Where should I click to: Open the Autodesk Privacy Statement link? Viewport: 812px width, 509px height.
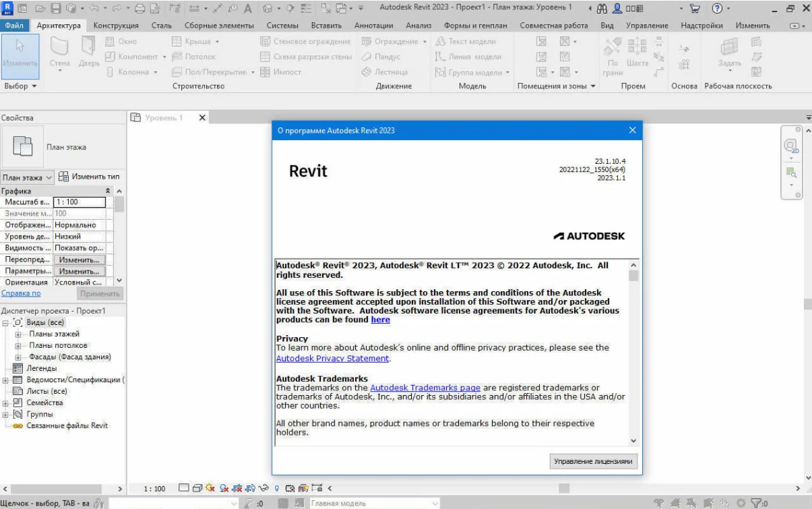pos(333,358)
